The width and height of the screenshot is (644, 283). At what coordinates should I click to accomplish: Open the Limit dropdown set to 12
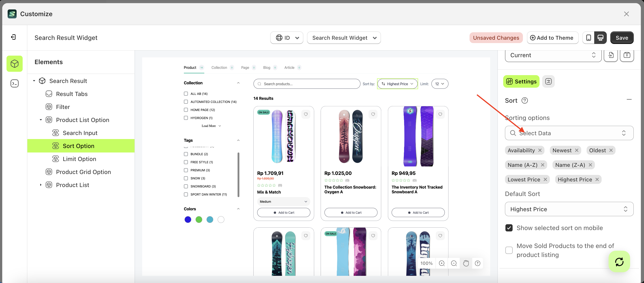439,84
